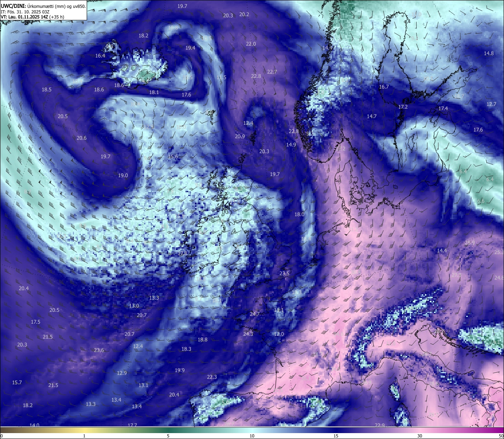Click the map value 22.0
The image size is (504, 439).
251,44
